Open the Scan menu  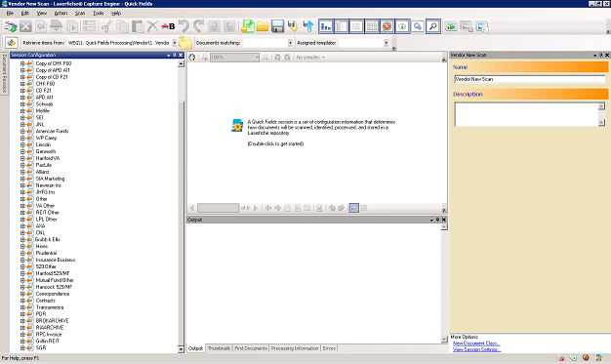point(80,13)
